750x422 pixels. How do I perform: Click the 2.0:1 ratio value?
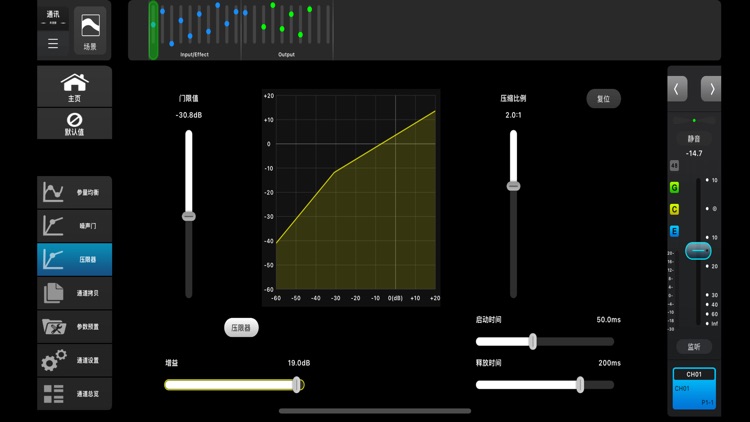point(513,115)
